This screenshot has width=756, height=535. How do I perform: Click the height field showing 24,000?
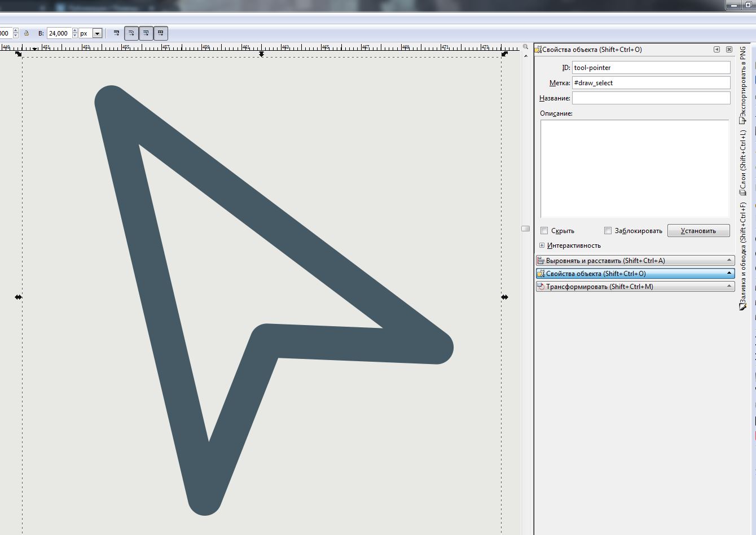59,33
